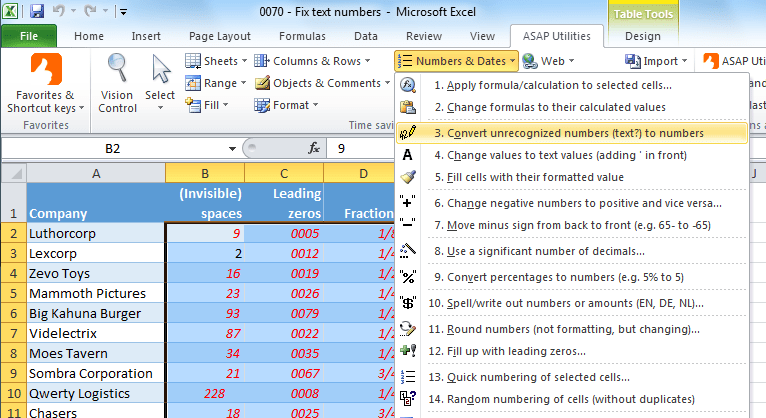Image resolution: width=766 pixels, height=418 pixels.
Task: Click the paintbrush icon beside Fill cells item
Action: pos(408,177)
